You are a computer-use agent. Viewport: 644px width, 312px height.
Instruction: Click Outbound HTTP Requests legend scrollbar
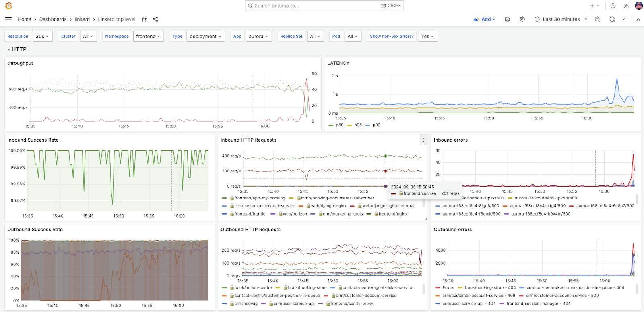click(423, 289)
